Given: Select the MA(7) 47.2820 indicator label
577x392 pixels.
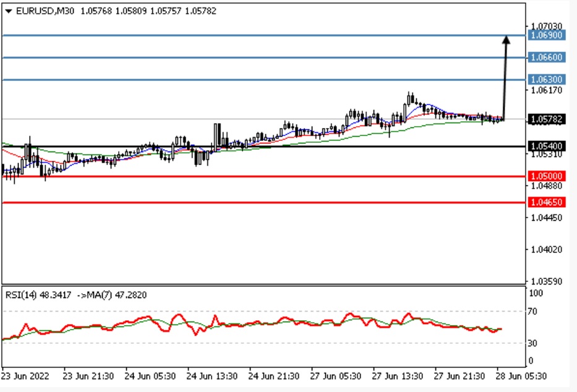Looking at the screenshot, I should point(116,295).
